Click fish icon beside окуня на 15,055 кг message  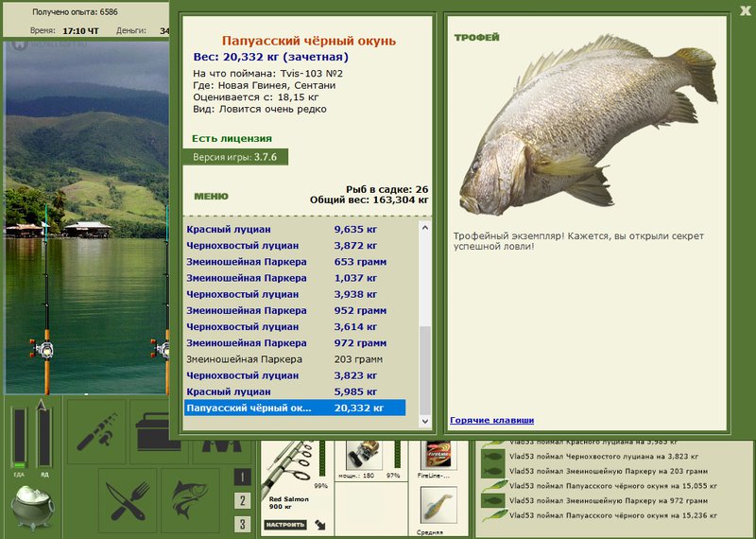[493, 486]
